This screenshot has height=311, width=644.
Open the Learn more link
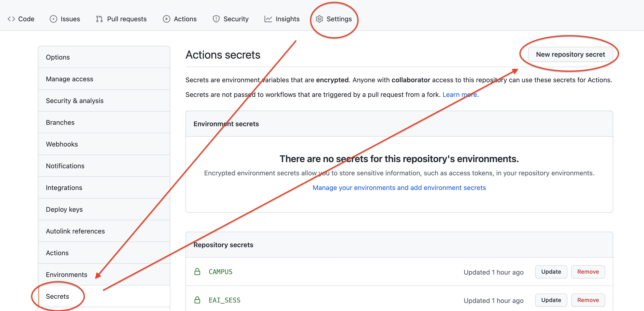tap(459, 95)
